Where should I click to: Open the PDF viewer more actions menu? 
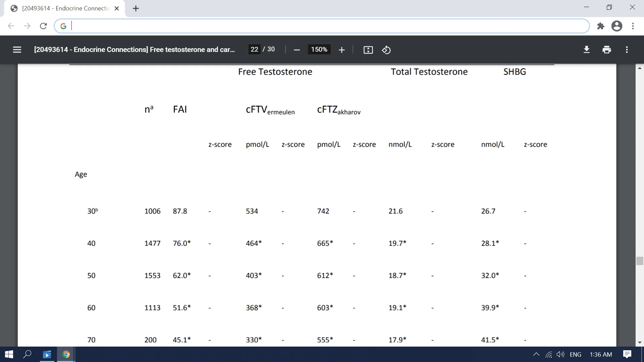627,50
